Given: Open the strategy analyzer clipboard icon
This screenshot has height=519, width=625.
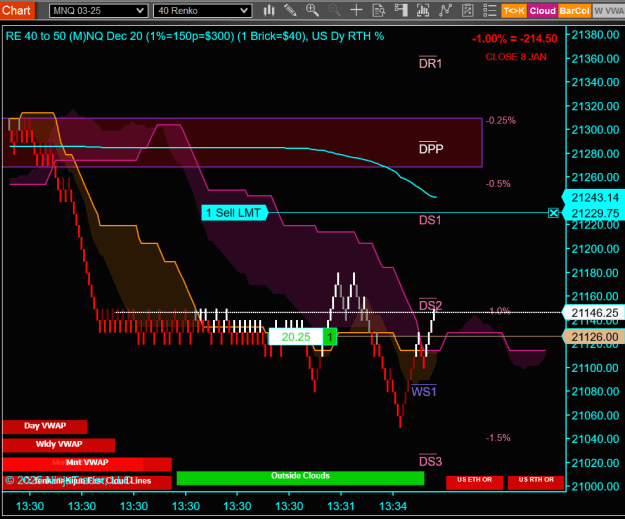Looking at the screenshot, I should pos(467,10).
